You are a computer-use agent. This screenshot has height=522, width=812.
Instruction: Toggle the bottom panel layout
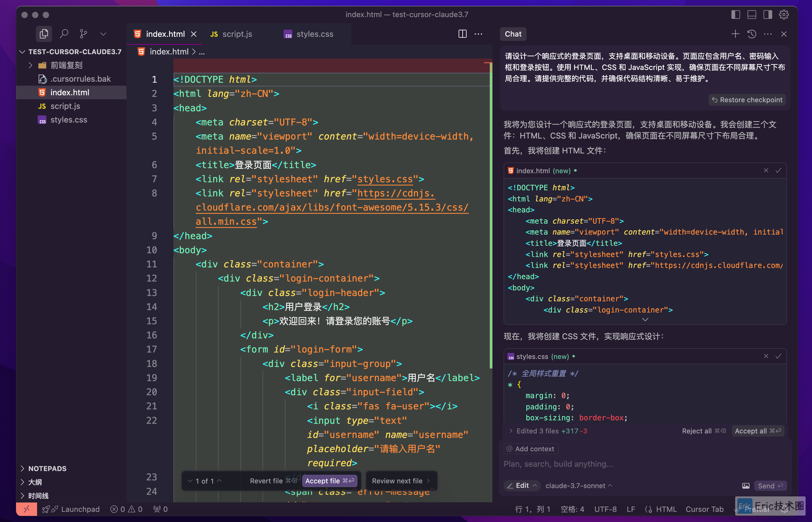pyautogui.click(x=752, y=15)
